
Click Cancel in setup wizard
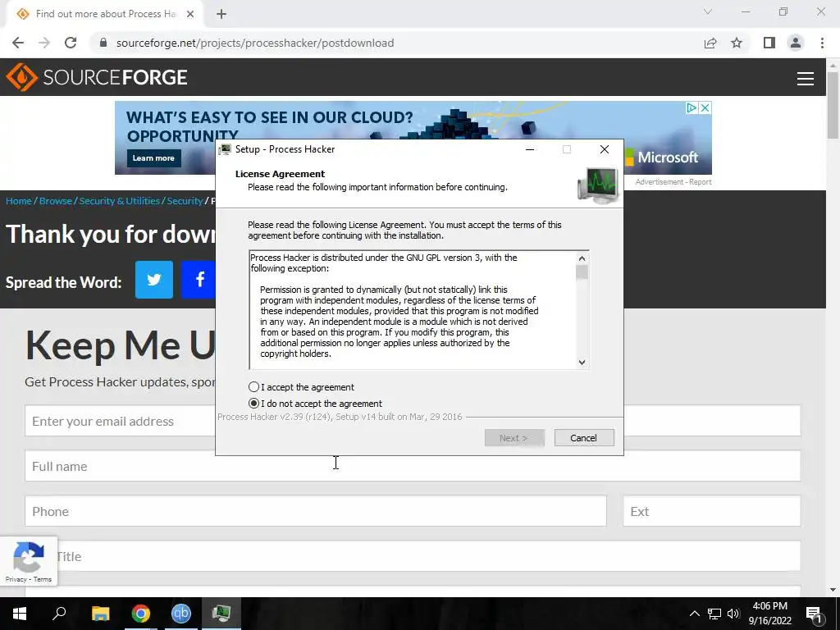pos(584,438)
